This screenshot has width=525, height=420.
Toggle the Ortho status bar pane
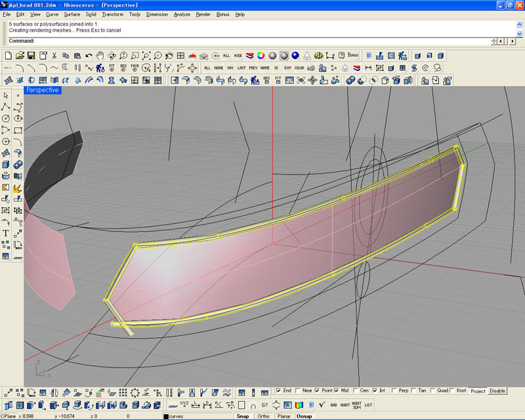[x=263, y=416]
